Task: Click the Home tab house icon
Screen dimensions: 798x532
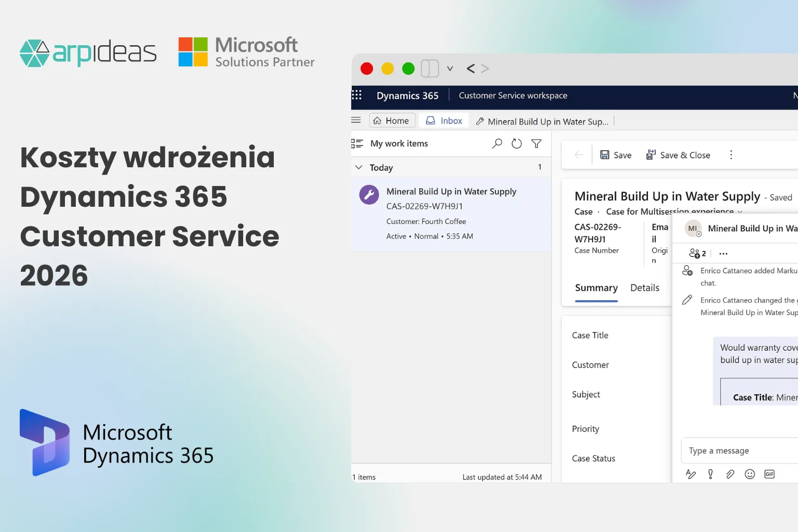Action: point(377,121)
